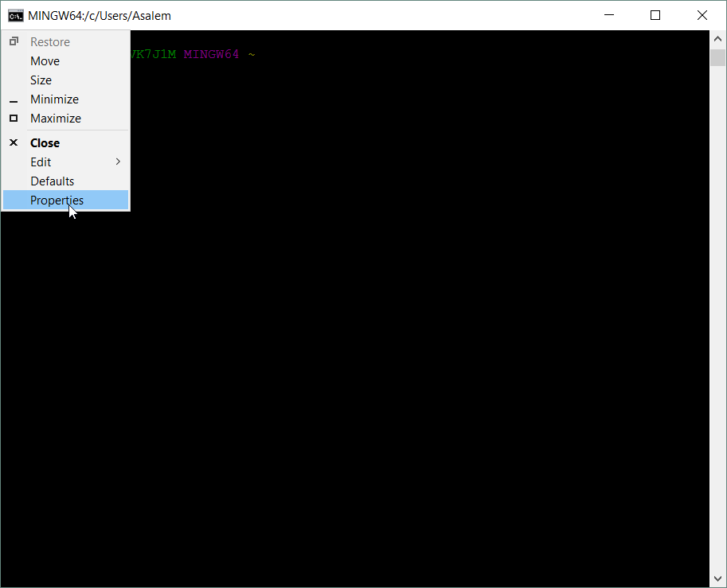Open Properties from the system menu
727x588 pixels.
65,201
